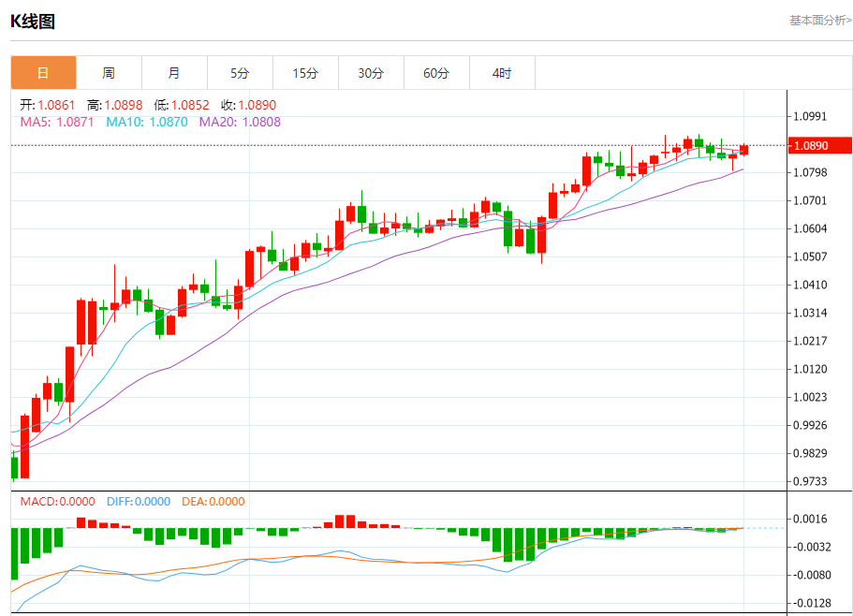The height and width of the screenshot is (616, 853).
Task: Click the 1.0991 price axis label
Action: 810,116
